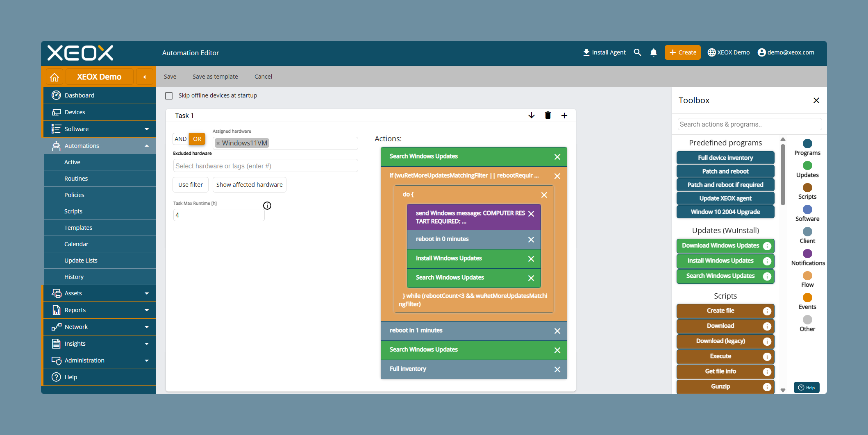Image resolution: width=868 pixels, height=435 pixels.
Task: Switch the hardware logic to AND
Action: [x=181, y=139]
